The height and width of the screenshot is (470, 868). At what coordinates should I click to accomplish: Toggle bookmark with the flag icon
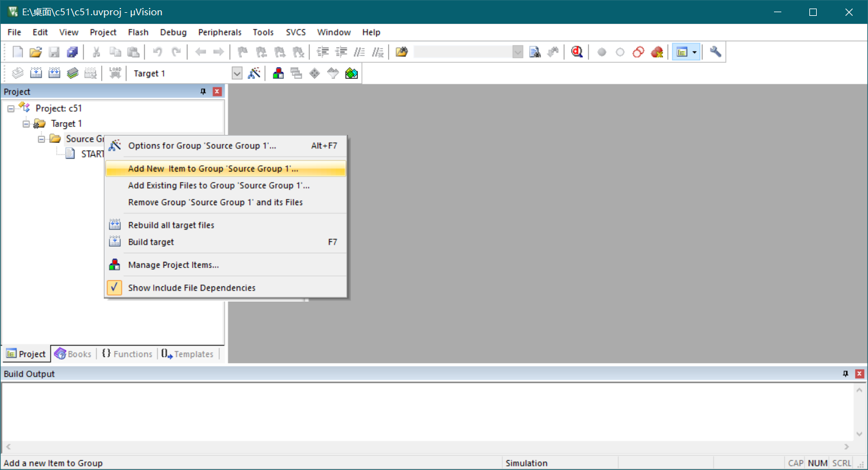(242, 52)
